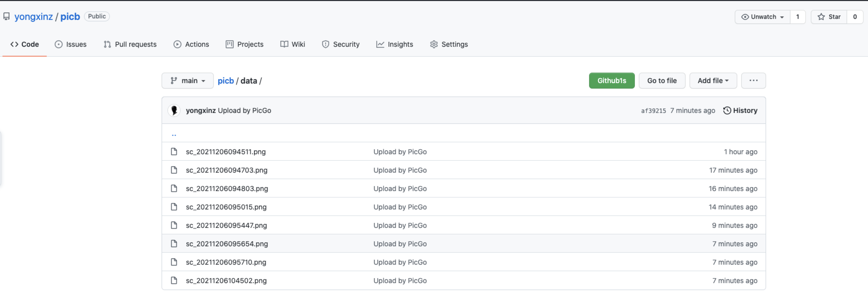Click the repository icon beside yongxinz
Screen dimensions: 868x305
point(6,16)
